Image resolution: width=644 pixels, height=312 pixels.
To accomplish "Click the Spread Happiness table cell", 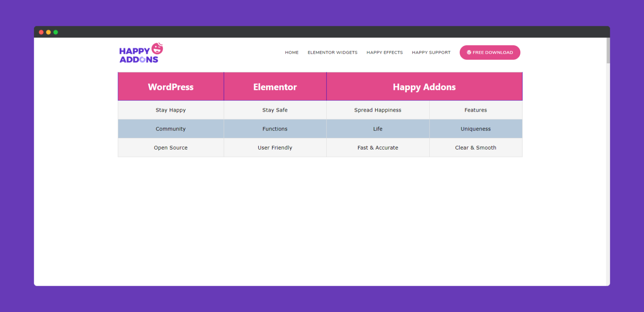I will point(378,110).
